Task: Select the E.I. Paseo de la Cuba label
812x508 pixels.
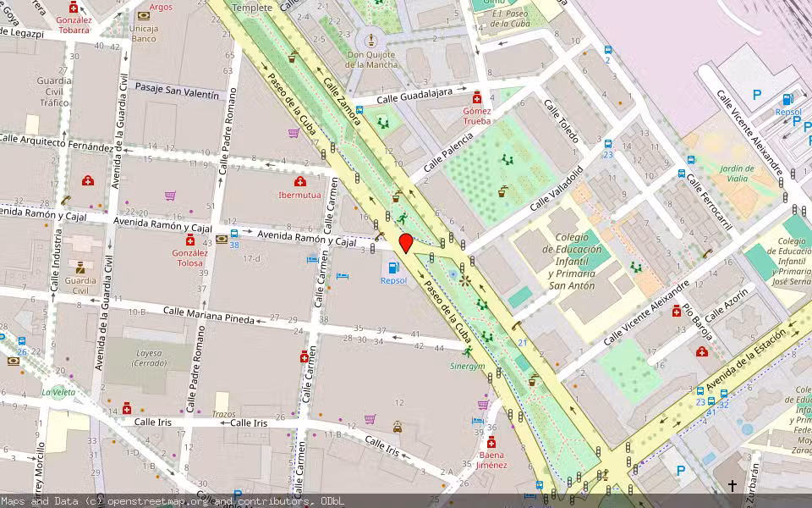Action: click(x=509, y=18)
